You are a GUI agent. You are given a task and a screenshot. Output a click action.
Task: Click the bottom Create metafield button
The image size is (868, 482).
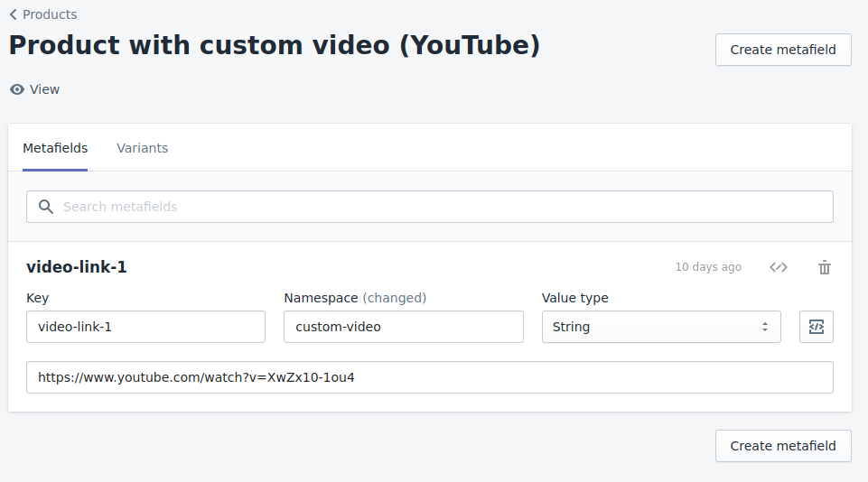click(x=783, y=446)
